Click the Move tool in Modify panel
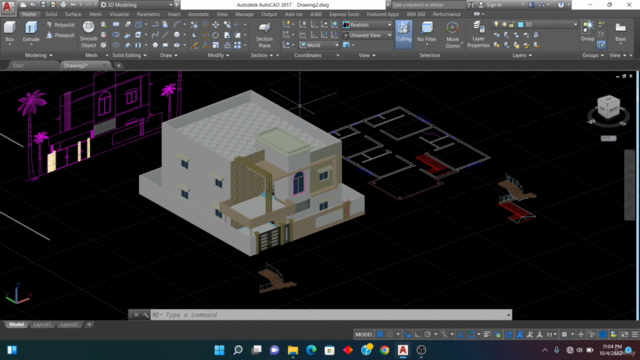Viewport: 640px width, 360px height. [x=216, y=25]
